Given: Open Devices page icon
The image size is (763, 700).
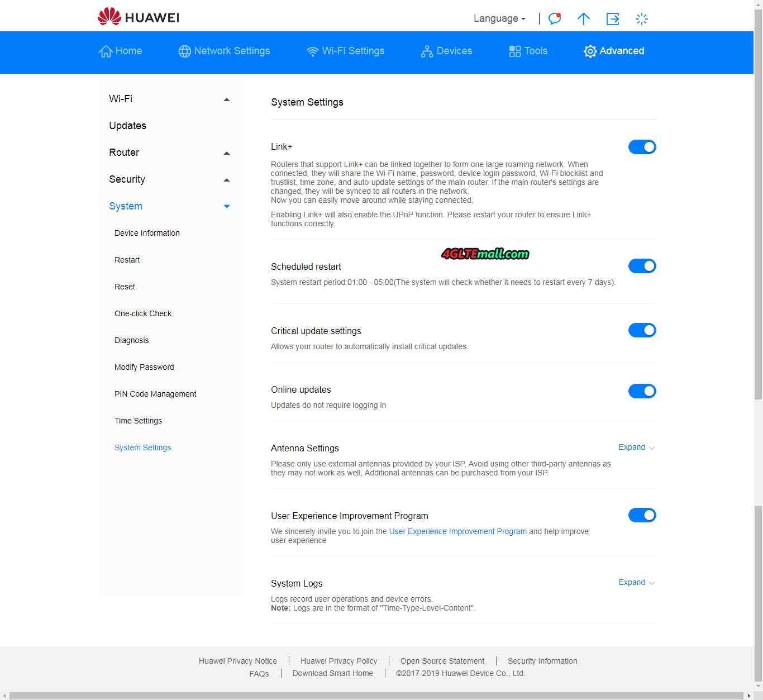Looking at the screenshot, I should pos(427,51).
